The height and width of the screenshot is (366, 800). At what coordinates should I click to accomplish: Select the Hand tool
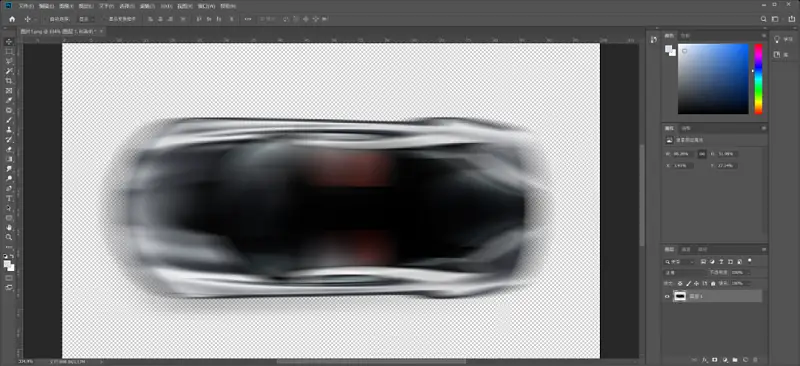coord(9,228)
